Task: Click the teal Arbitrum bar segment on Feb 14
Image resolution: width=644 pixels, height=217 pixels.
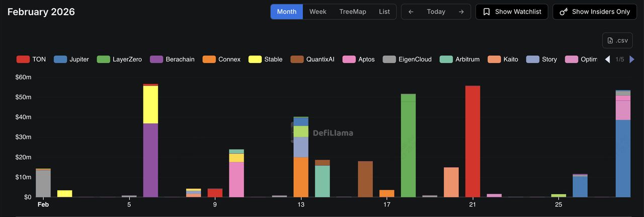Action: (x=323, y=181)
